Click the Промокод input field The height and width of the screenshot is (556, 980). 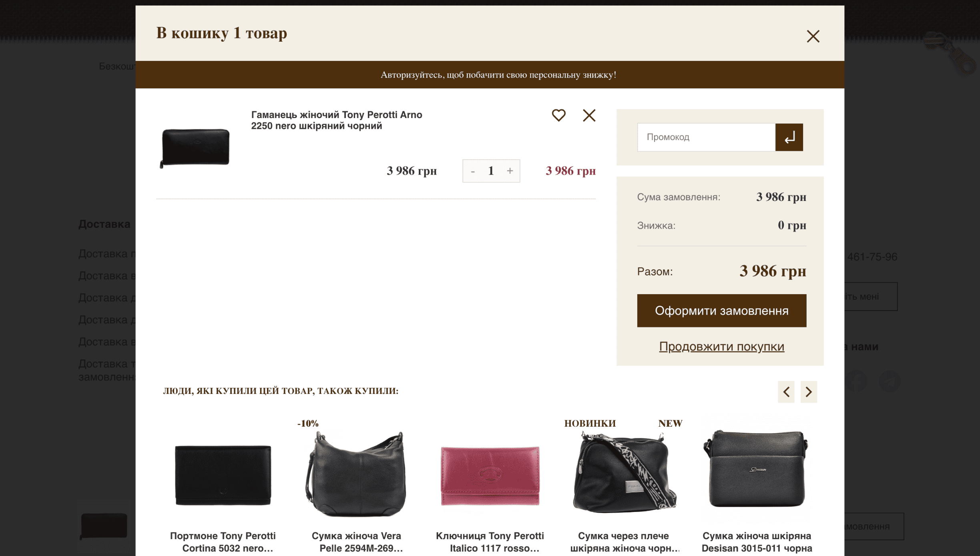706,137
